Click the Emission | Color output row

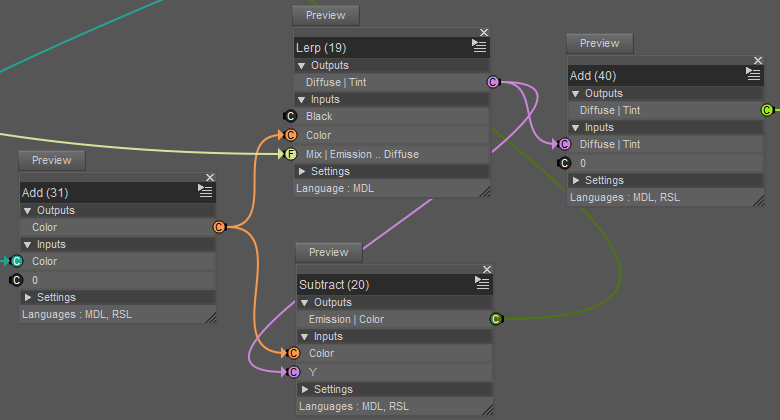pos(395,319)
